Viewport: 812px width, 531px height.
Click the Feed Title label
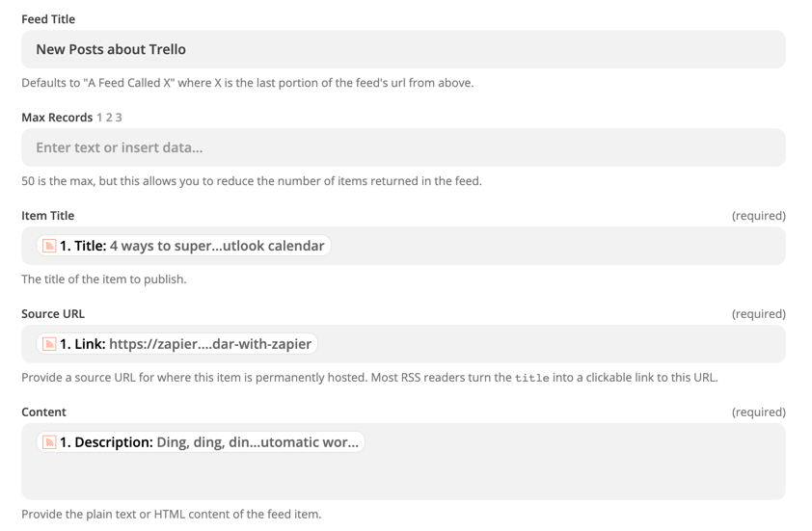click(x=48, y=19)
